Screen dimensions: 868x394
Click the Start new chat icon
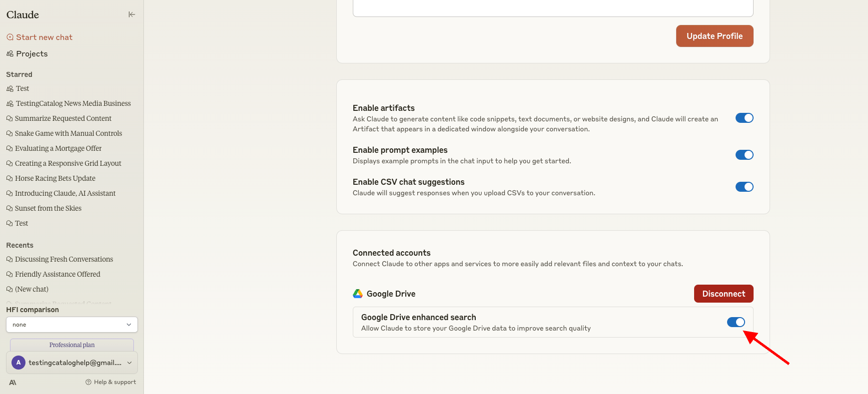coord(10,37)
